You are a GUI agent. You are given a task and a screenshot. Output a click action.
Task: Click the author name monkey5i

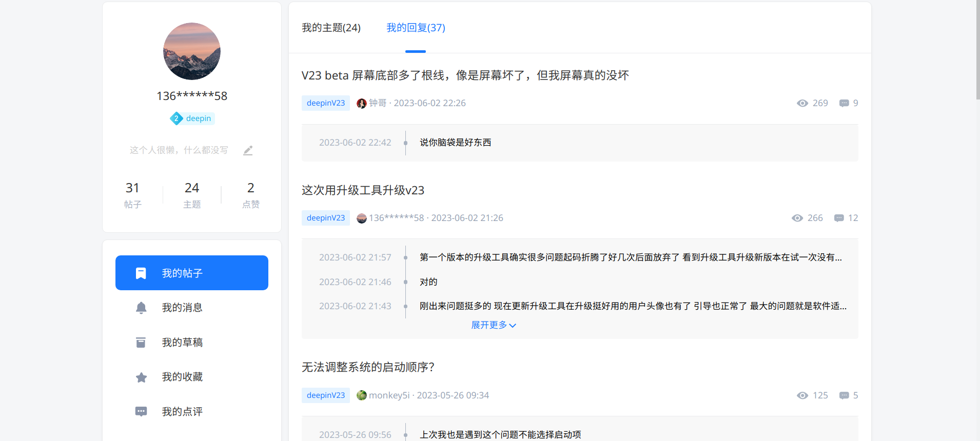pyautogui.click(x=389, y=395)
